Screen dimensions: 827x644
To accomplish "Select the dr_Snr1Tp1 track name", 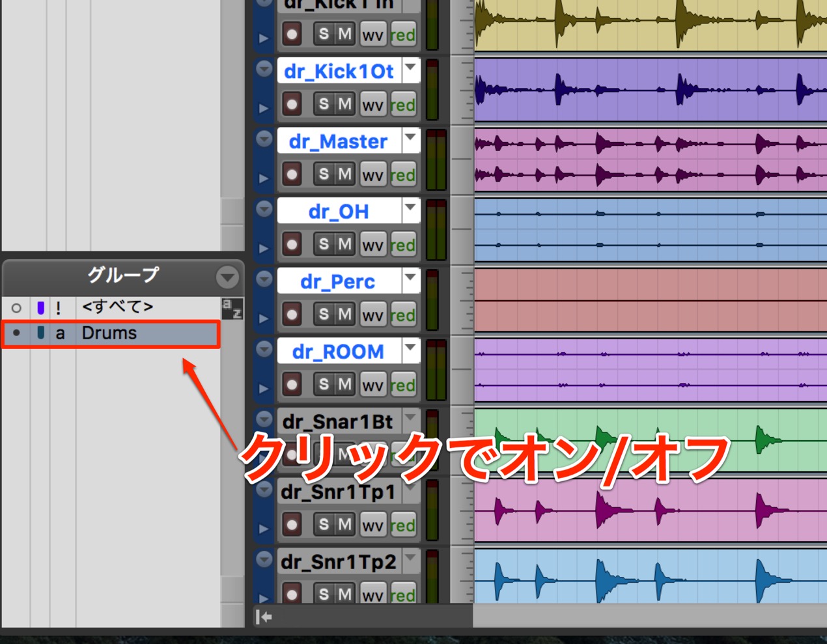I will (339, 492).
